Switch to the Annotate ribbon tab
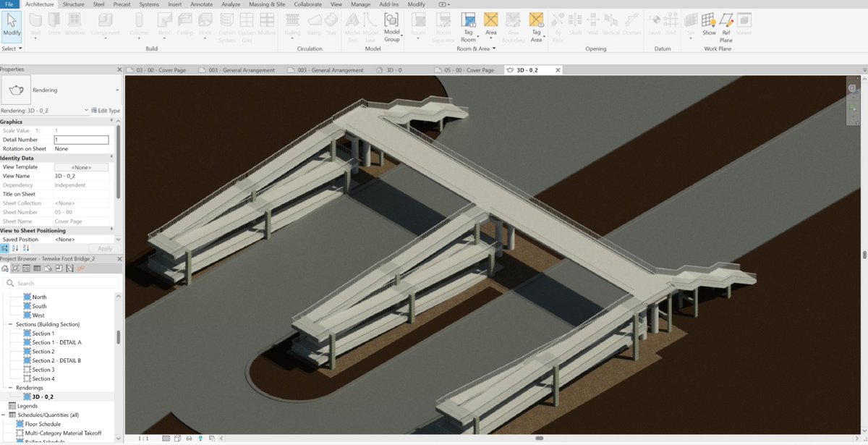The height and width of the screenshot is (445, 868). [201, 4]
